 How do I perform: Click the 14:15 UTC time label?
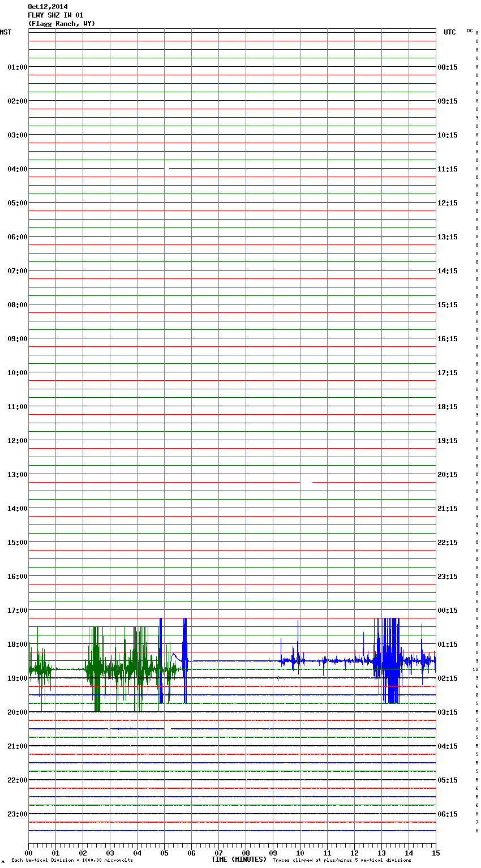448,271
